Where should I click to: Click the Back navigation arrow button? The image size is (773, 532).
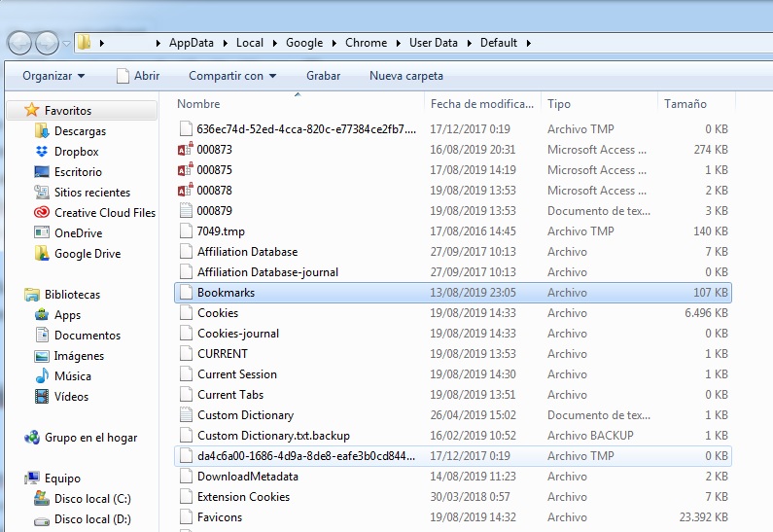pyautogui.click(x=20, y=43)
